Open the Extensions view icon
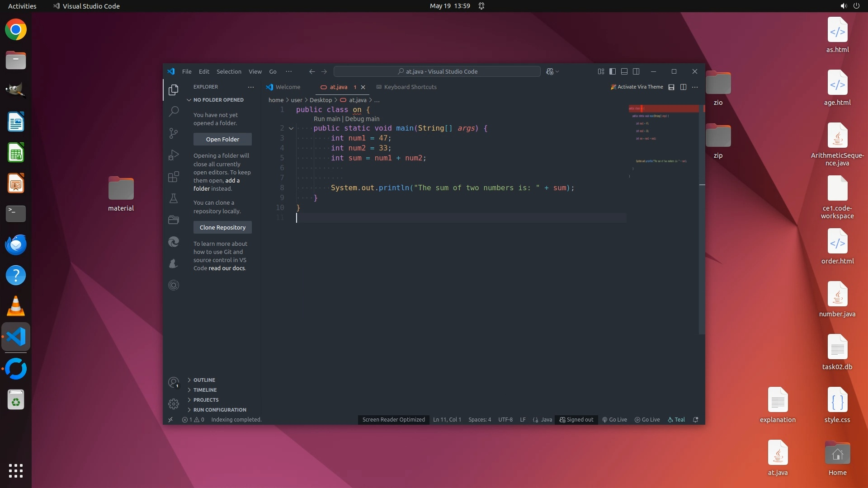The height and width of the screenshot is (488, 868). coord(174,177)
